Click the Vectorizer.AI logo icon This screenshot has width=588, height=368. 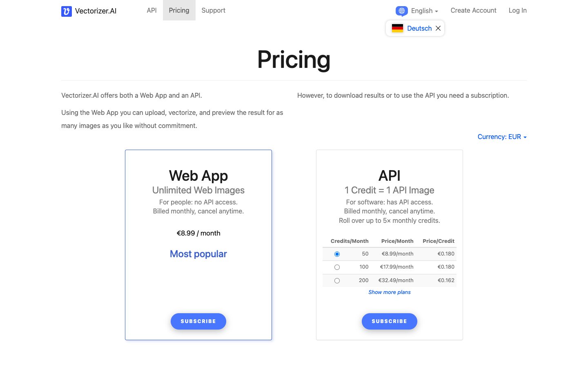click(x=67, y=11)
